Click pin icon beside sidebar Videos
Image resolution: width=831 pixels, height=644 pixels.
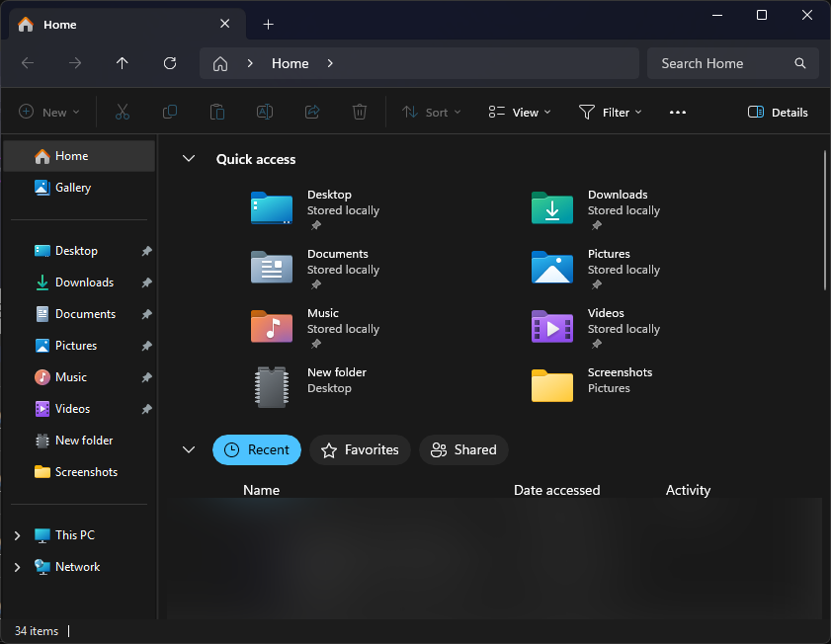click(147, 409)
